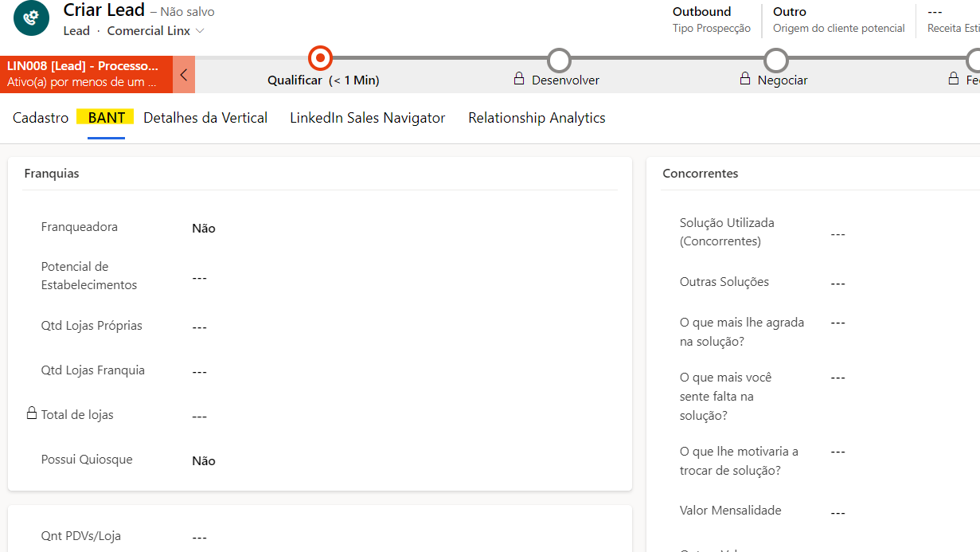980x552 pixels.
Task: Click the lead phone avatar icon
Action: 32,18
